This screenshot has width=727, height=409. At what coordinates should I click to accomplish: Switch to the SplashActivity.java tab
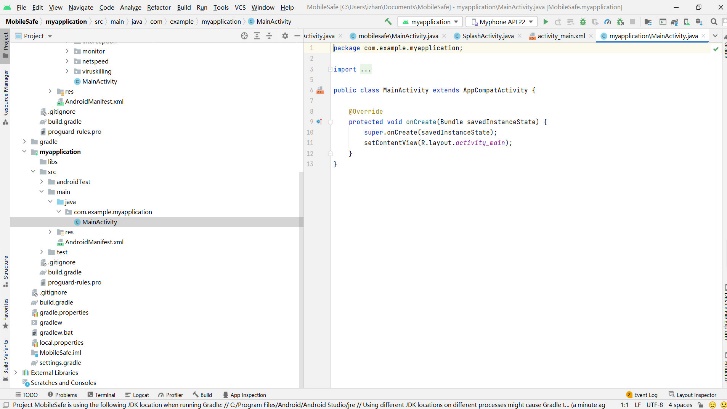488,35
